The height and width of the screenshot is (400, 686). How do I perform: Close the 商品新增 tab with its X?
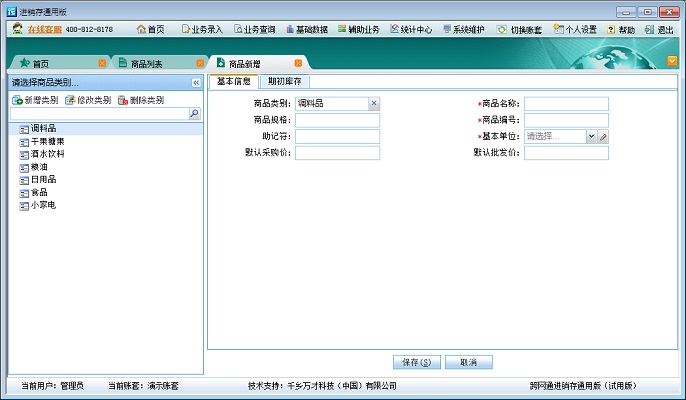(297, 63)
